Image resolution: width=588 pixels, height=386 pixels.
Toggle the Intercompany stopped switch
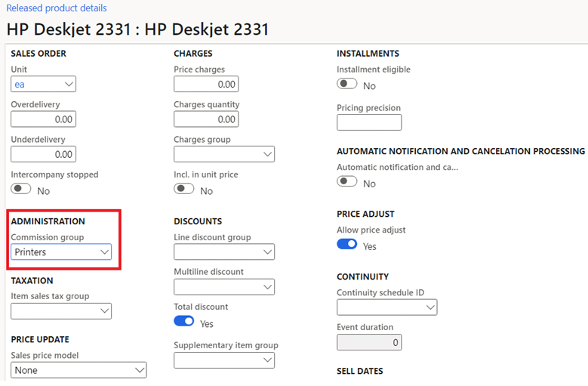[21, 188]
